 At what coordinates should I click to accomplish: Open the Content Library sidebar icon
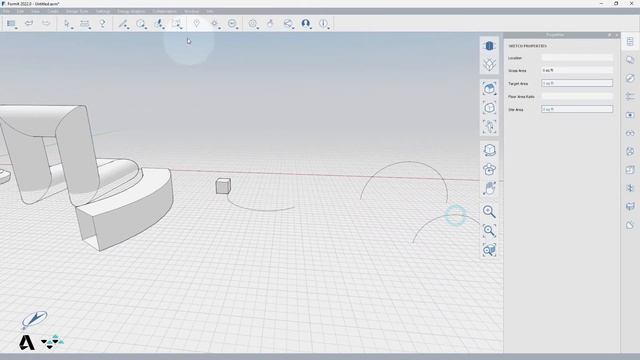[x=630, y=207]
